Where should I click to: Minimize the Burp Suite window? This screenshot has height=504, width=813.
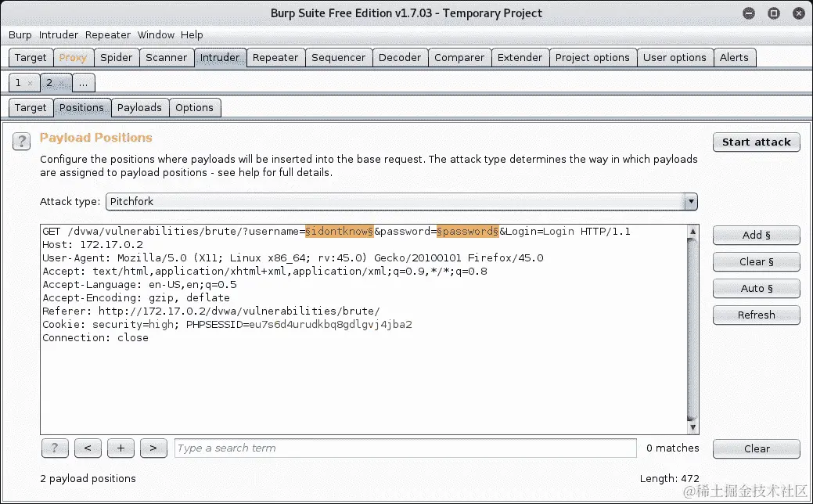click(x=749, y=13)
